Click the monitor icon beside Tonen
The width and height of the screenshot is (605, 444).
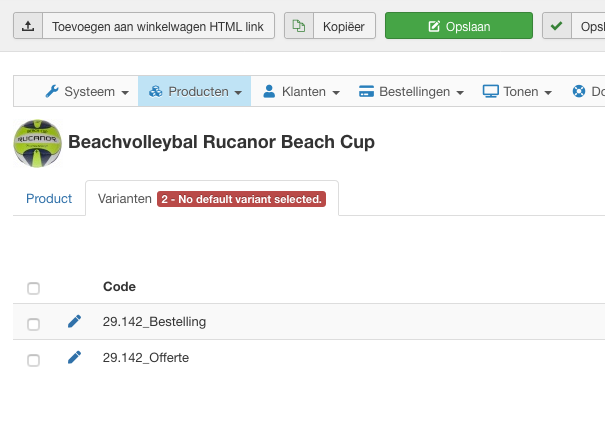[490, 91]
